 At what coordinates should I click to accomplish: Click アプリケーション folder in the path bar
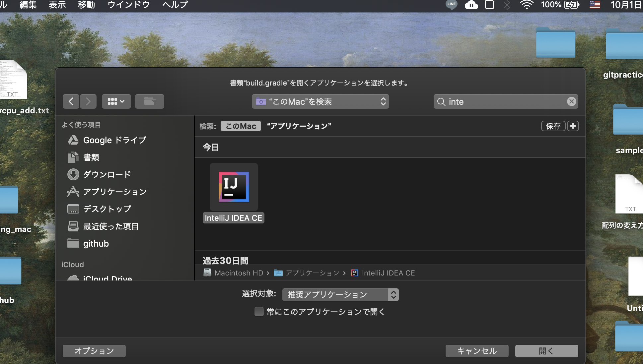307,273
